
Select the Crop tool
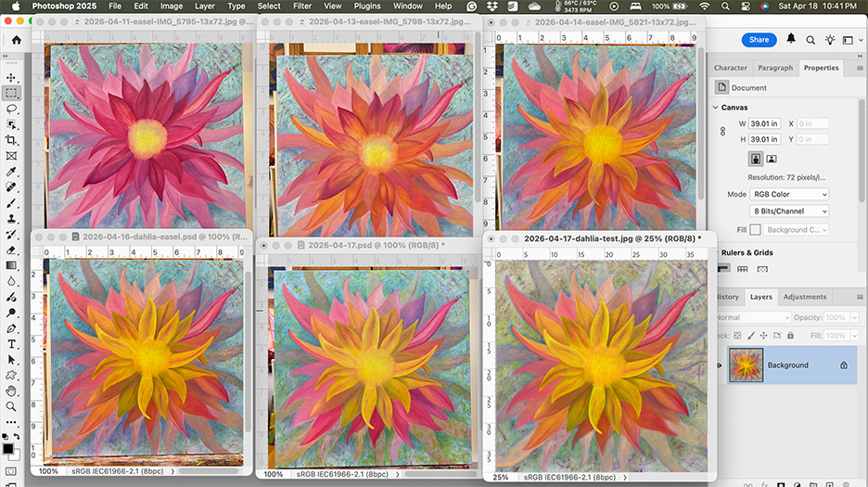[11, 140]
